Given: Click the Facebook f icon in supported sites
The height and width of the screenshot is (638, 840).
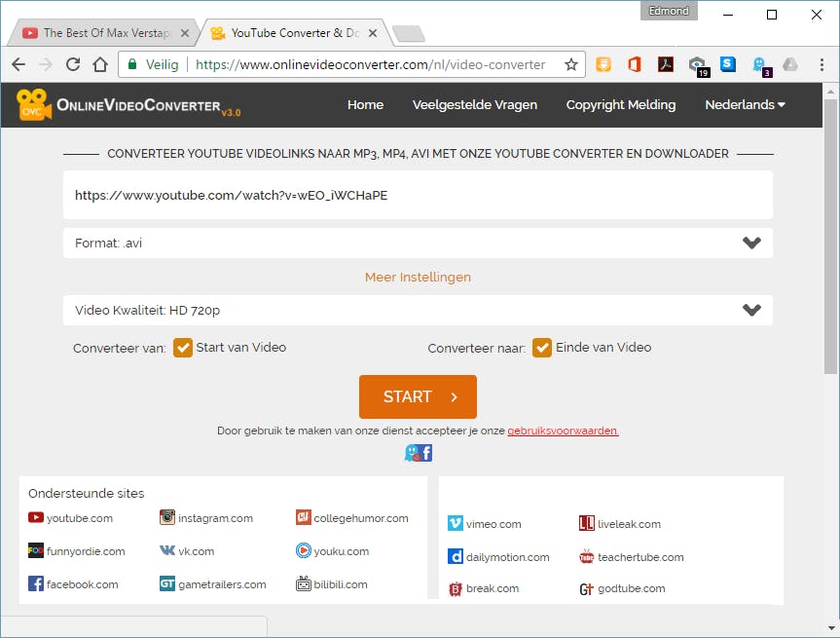Looking at the screenshot, I should tap(36, 583).
